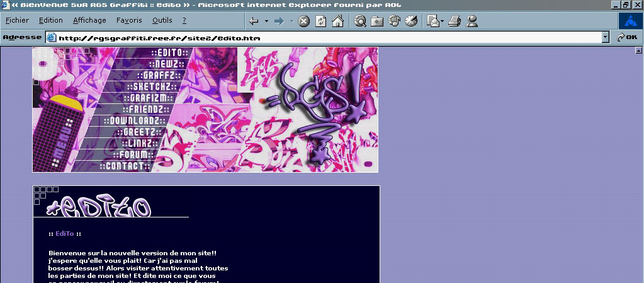The width and height of the screenshot is (644, 283).
Task: Click the ':: EdiTo ::' purple heading text
Action: point(64,234)
